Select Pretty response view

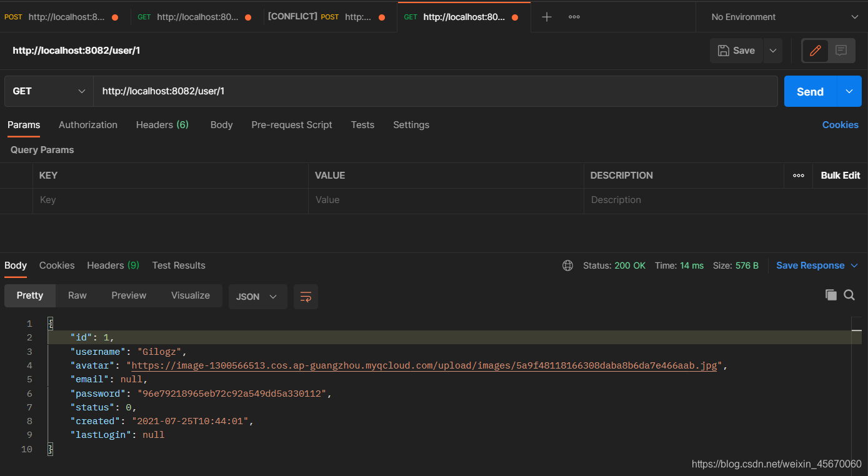click(x=30, y=295)
